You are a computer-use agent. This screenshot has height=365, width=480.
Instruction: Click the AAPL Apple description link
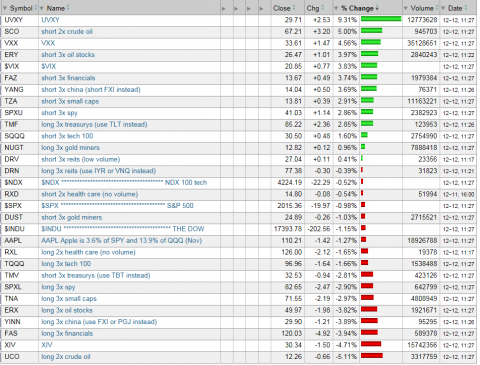[121, 241]
